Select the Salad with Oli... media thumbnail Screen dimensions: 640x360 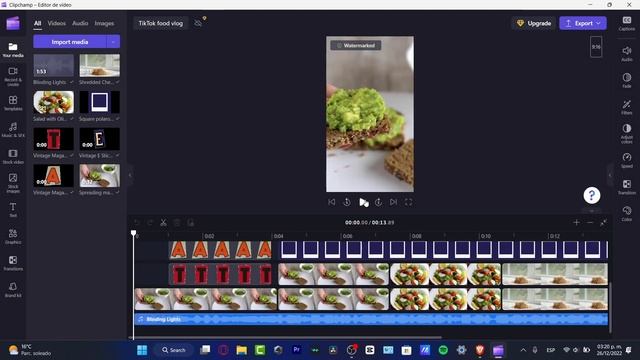(x=53, y=102)
